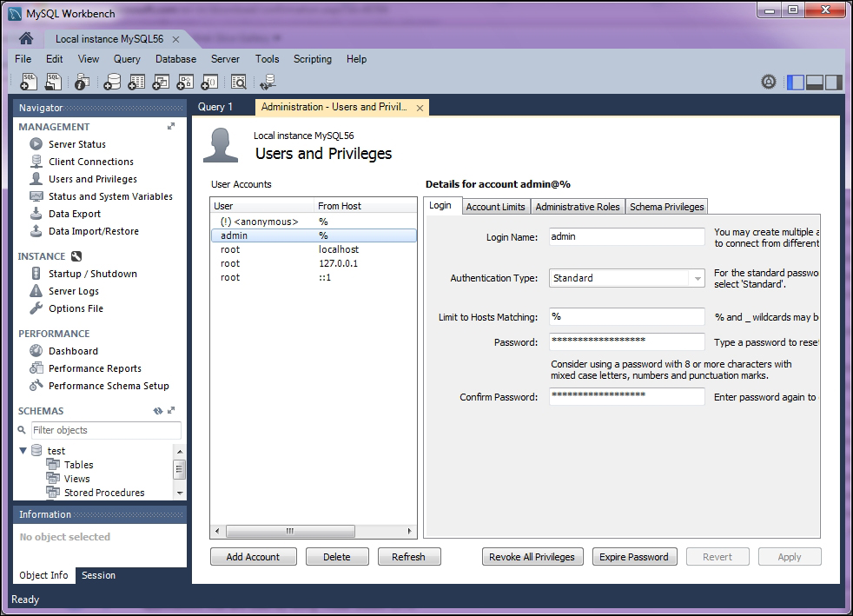Open the Query menu
The width and height of the screenshot is (853, 616).
pos(127,59)
